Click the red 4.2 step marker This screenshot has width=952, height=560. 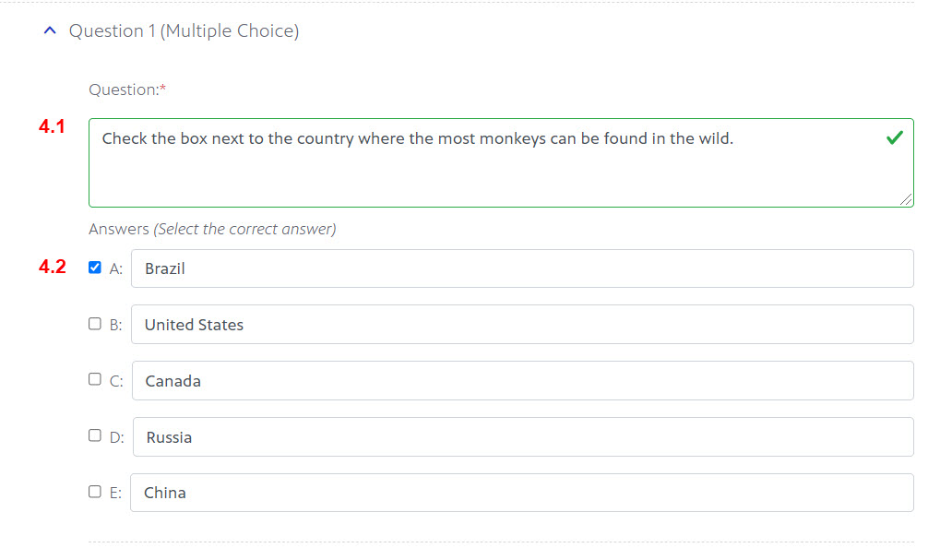tap(52, 268)
